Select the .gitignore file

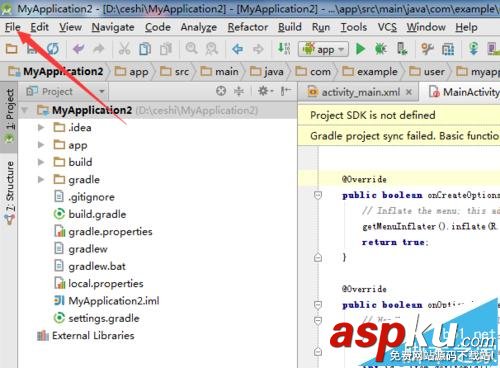(x=84, y=197)
